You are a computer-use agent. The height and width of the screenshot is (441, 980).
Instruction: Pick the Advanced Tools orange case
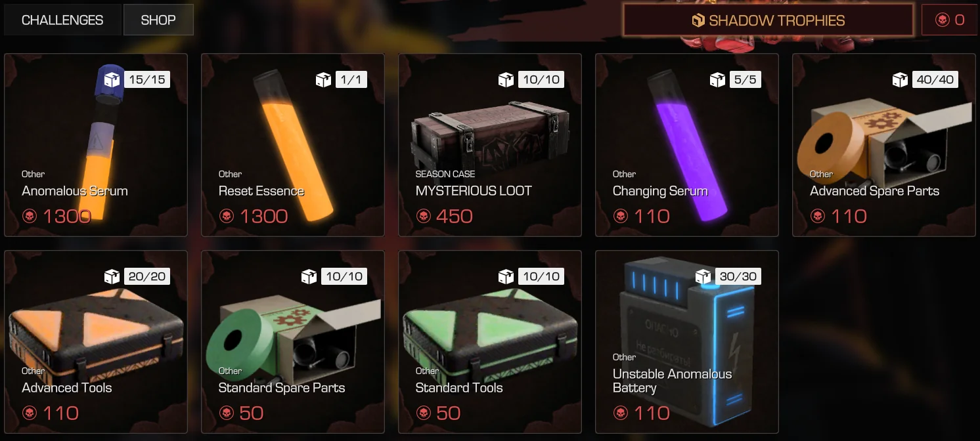[x=96, y=342]
